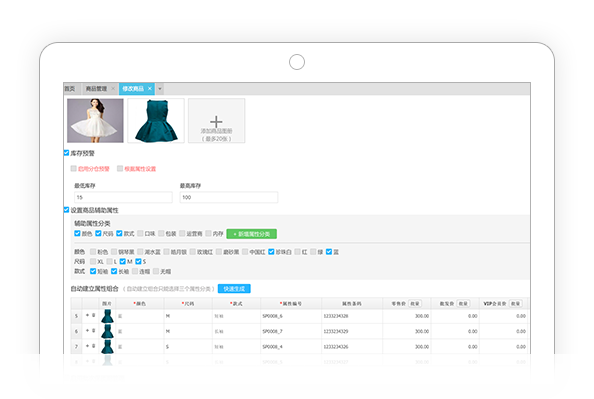Image resolution: width=594 pixels, height=399 pixels.
Task: Click the green 新增属性分类 button
Action: (x=252, y=234)
